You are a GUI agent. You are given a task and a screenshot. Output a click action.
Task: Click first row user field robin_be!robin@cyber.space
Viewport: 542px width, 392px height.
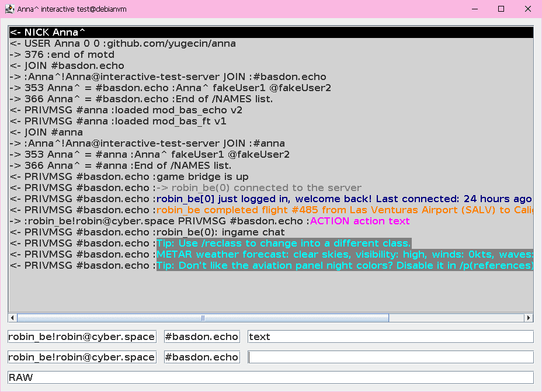click(x=82, y=337)
